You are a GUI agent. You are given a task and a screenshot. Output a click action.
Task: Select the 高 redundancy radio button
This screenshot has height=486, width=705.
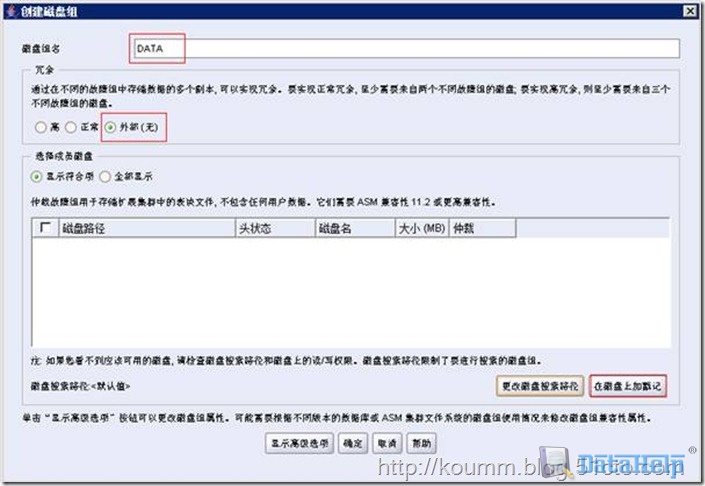[x=40, y=128]
